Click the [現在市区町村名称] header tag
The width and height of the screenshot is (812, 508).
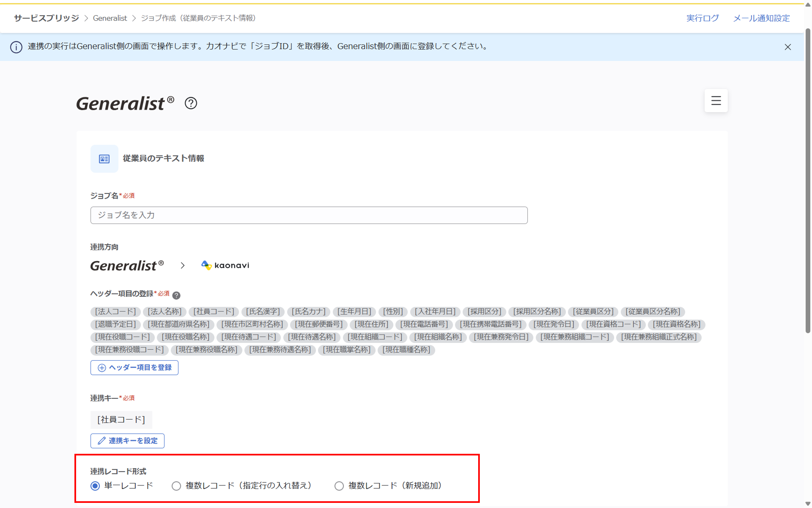point(252,324)
